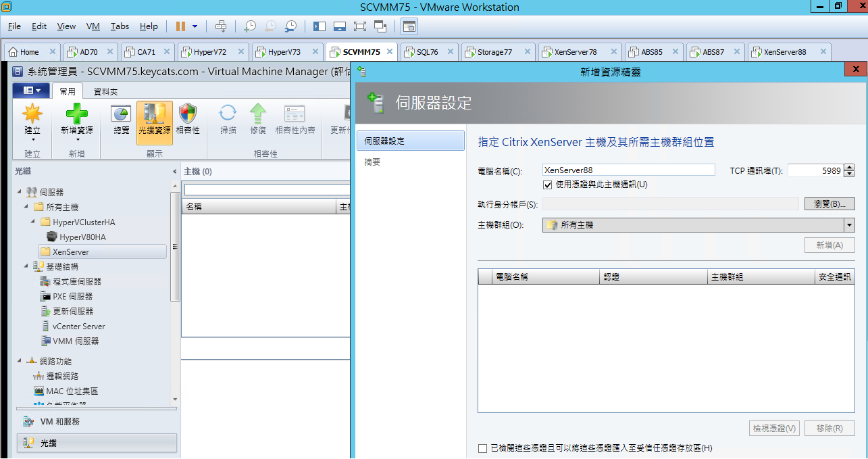Click the 新增(A) add button
Viewport: 868px width, 459px height.
click(x=829, y=245)
